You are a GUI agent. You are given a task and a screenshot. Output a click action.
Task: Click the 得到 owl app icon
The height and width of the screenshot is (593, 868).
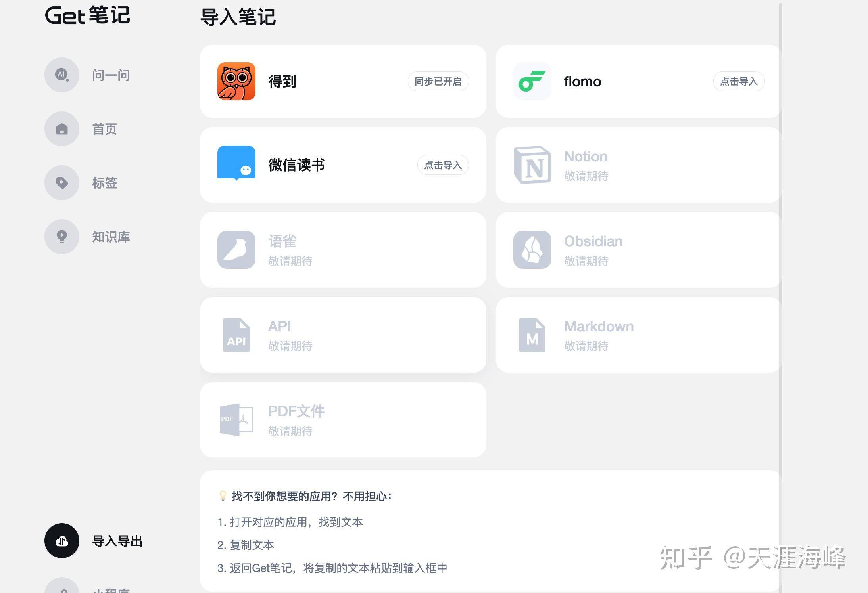click(x=236, y=81)
